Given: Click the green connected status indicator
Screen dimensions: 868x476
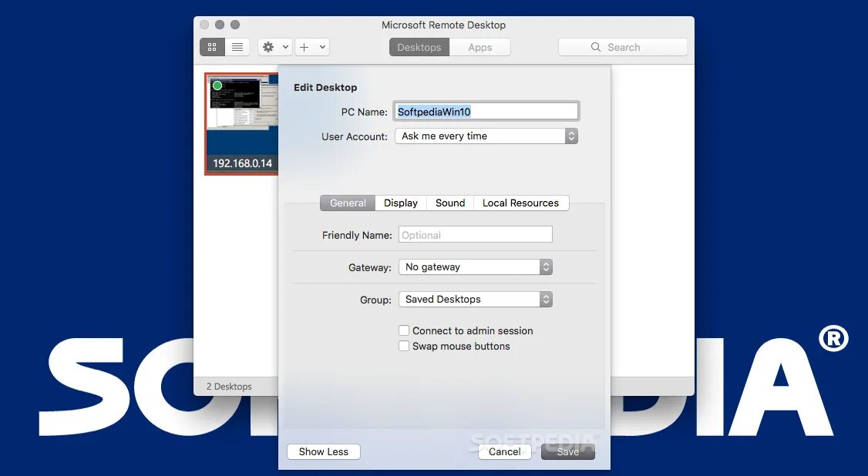Looking at the screenshot, I should point(217,85).
